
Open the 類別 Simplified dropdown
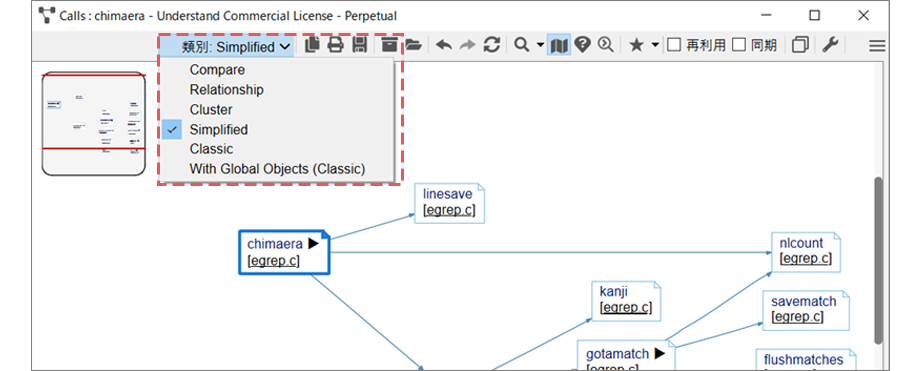(x=227, y=46)
